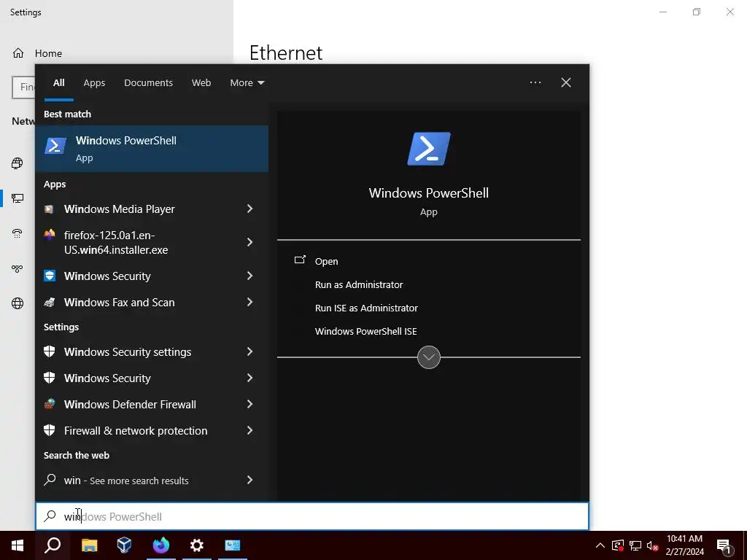Switch to the All search tab
Screen dimensions: 747x560
tap(58, 83)
